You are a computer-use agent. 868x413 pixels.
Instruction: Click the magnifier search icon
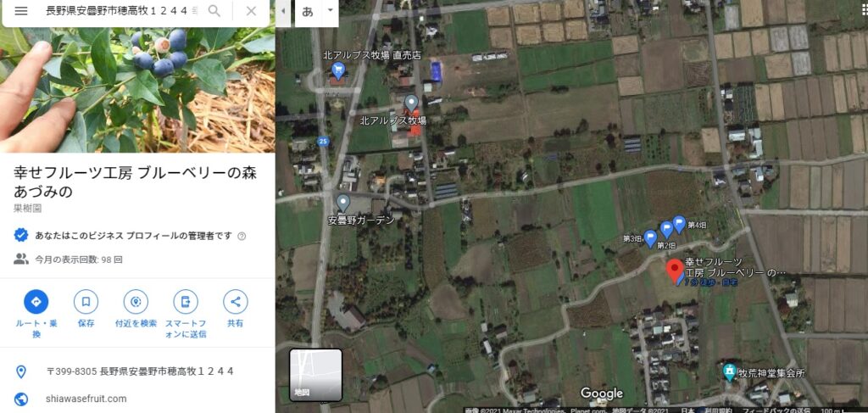tap(214, 11)
